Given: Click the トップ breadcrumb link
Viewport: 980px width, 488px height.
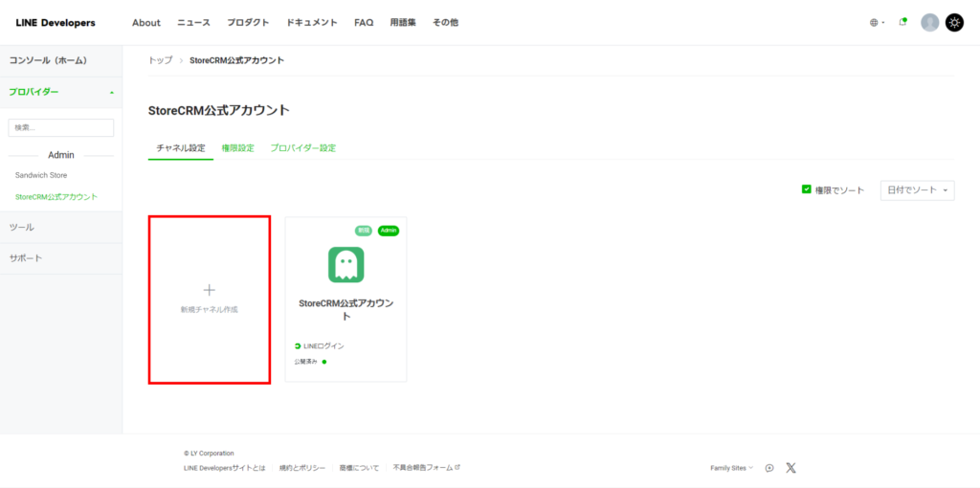Looking at the screenshot, I should (160, 60).
